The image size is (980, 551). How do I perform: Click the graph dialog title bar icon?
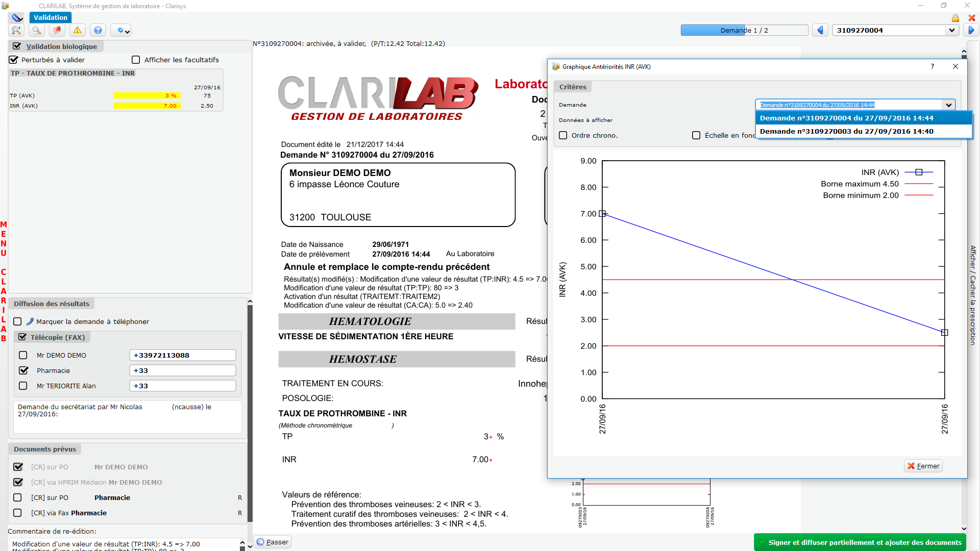(556, 66)
